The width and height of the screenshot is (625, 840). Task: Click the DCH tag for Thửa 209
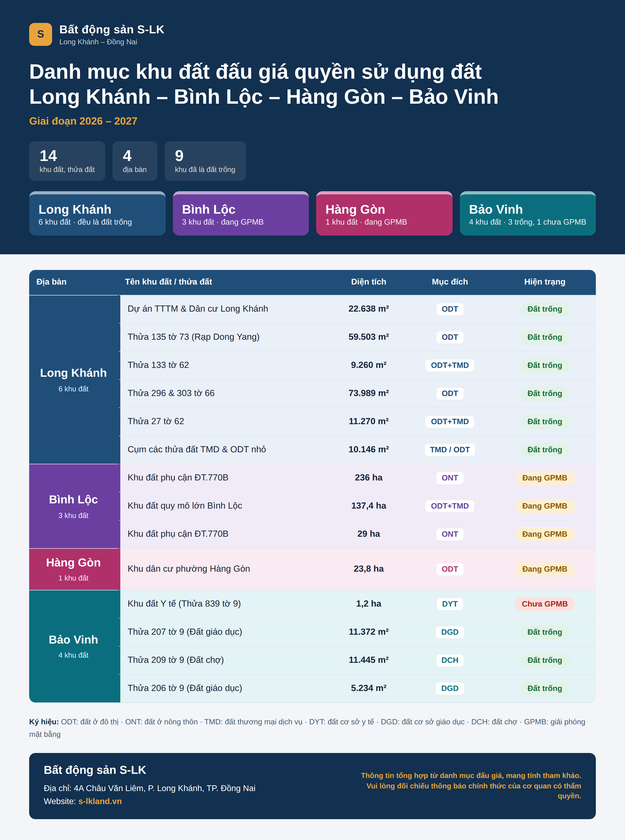[x=449, y=660]
